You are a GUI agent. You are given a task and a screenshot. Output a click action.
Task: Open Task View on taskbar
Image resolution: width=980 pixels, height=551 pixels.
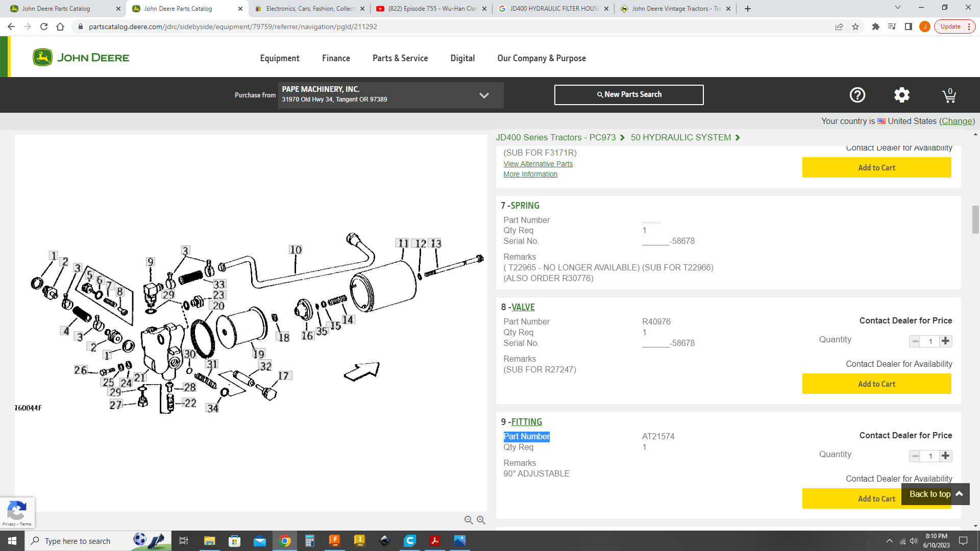pos(184,541)
